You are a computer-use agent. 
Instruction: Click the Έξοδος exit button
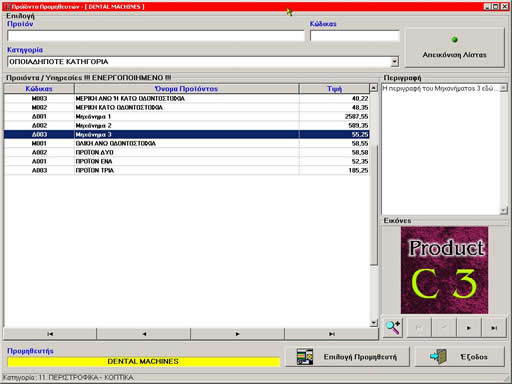[x=460, y=357]
